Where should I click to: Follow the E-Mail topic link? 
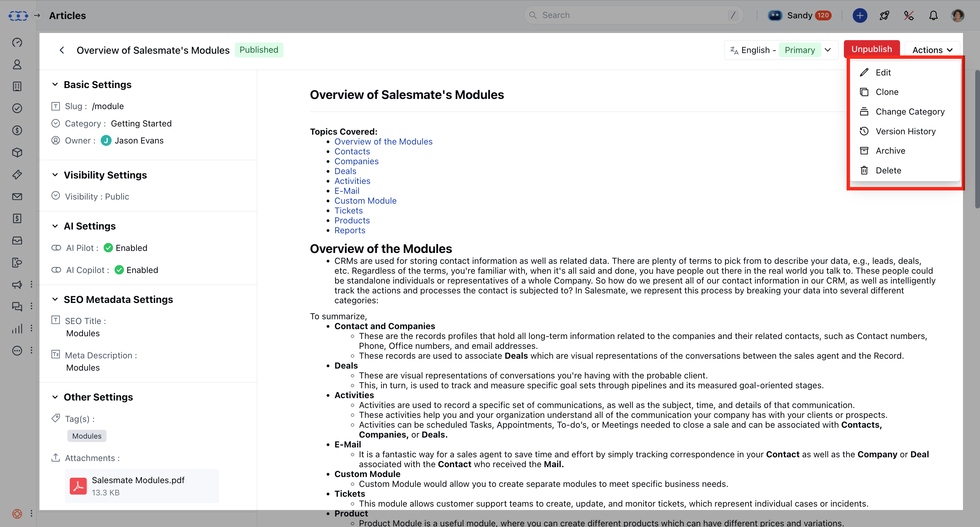pos(347,191)
